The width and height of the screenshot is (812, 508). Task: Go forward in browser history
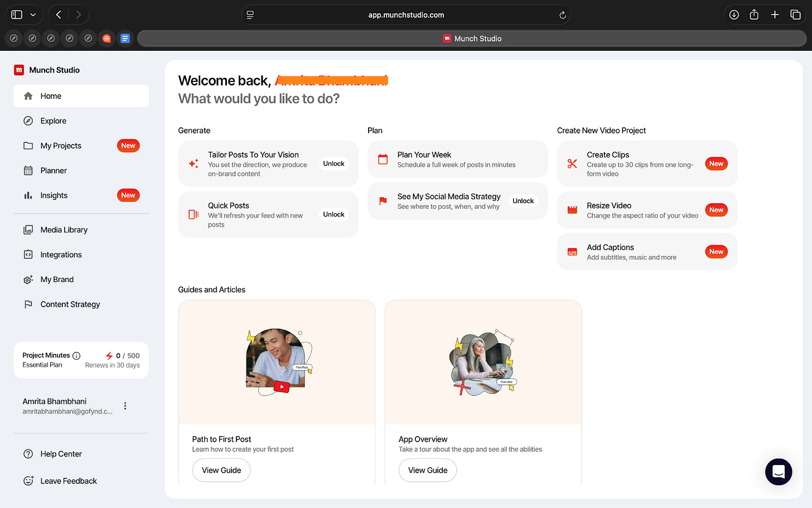[x=79, y=15]
